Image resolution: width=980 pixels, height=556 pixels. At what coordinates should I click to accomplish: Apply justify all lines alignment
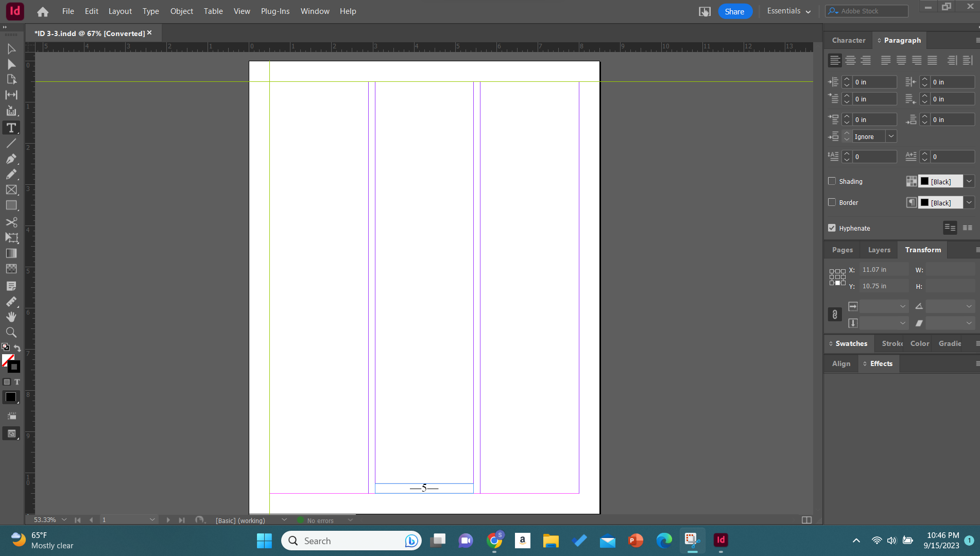[x=932, y=60]
